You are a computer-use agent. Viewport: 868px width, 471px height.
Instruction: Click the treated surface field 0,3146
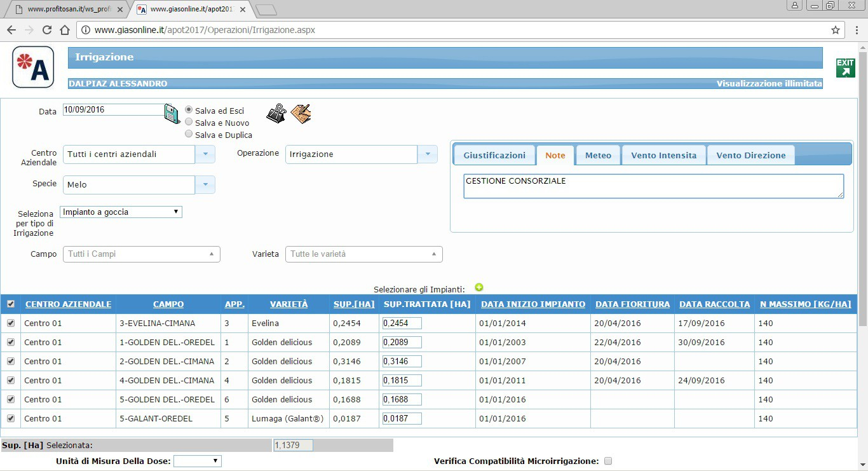tap(402, 361)
